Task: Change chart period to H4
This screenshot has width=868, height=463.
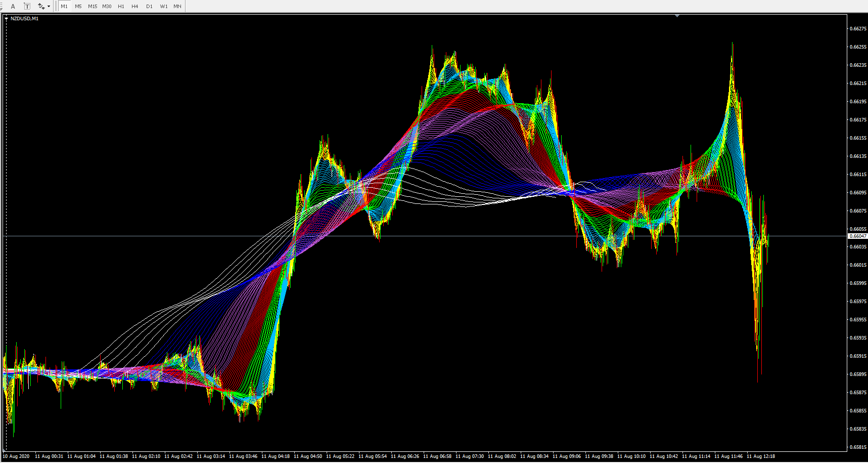Action: pyautogui.click(x=135, y=7)
